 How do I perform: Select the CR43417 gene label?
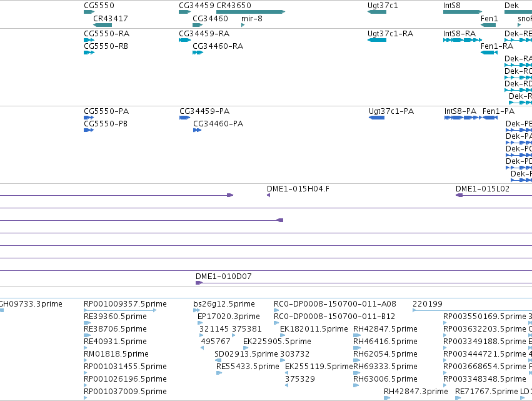click(111, 19)
